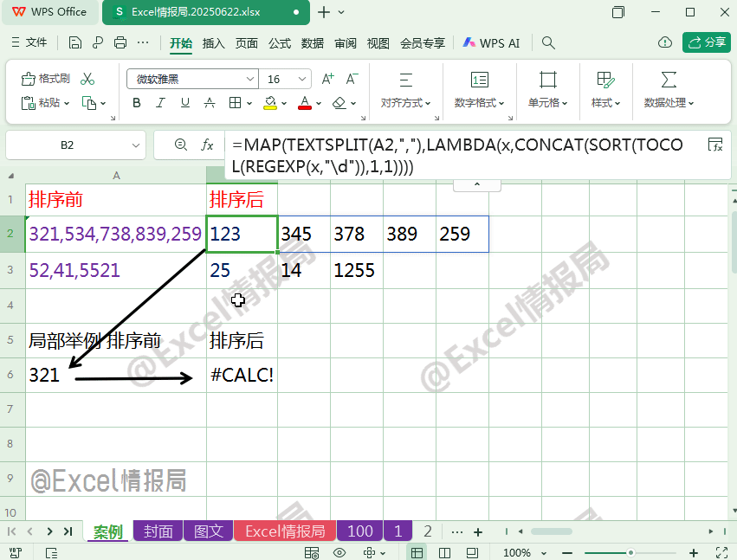Toggle Strikethrough formatting
This screenshot has height=560, width=737.
click(x=210, y=102)
